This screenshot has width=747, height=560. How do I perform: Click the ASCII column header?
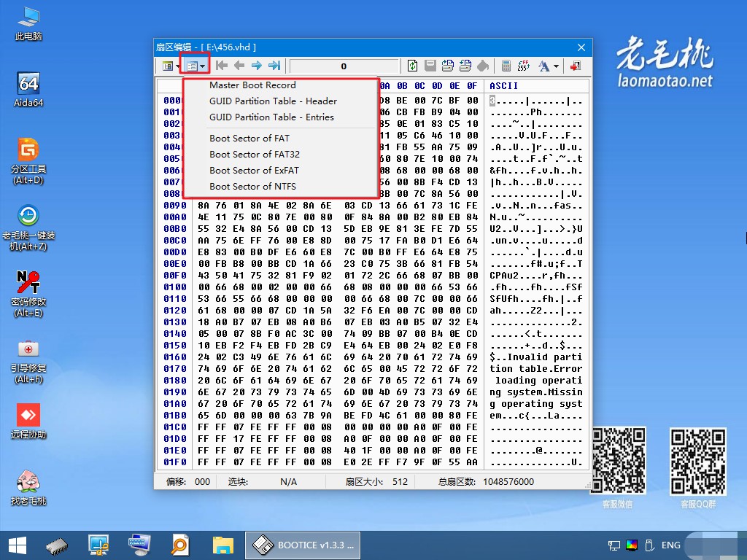click(503, 86)
